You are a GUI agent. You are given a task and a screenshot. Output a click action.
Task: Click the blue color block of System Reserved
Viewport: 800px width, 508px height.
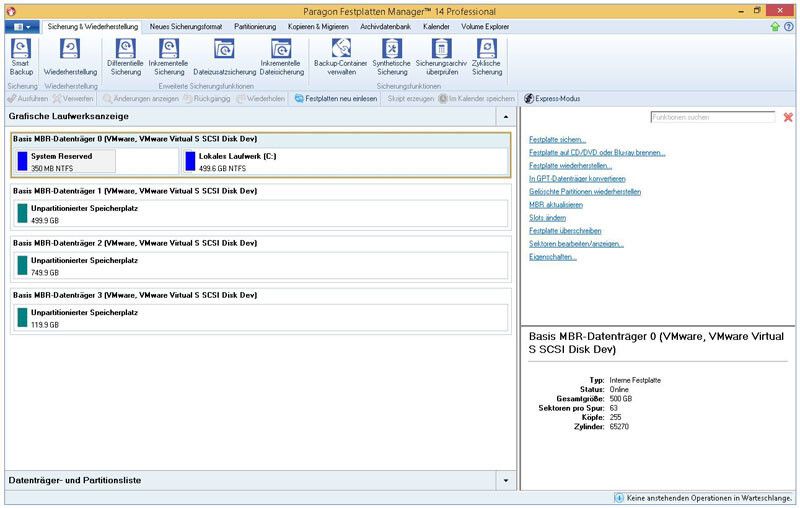pyautogui.click(x=22, y=161)
